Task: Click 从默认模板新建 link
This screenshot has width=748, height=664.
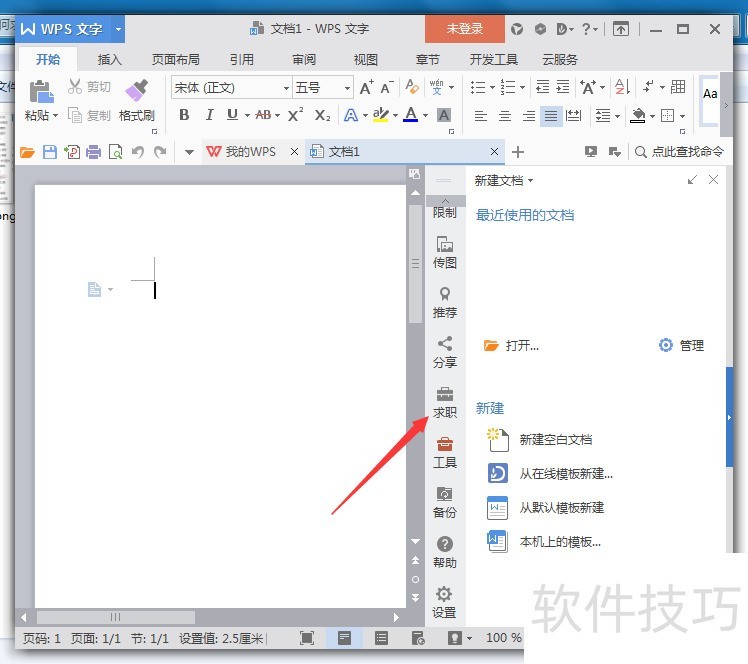Action: [x=546, y=508]
